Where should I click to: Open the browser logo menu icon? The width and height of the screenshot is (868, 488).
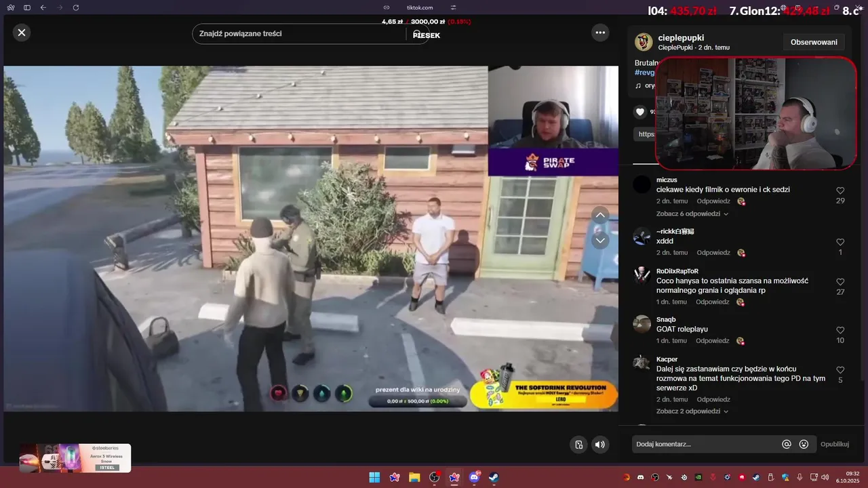point(10,7)
